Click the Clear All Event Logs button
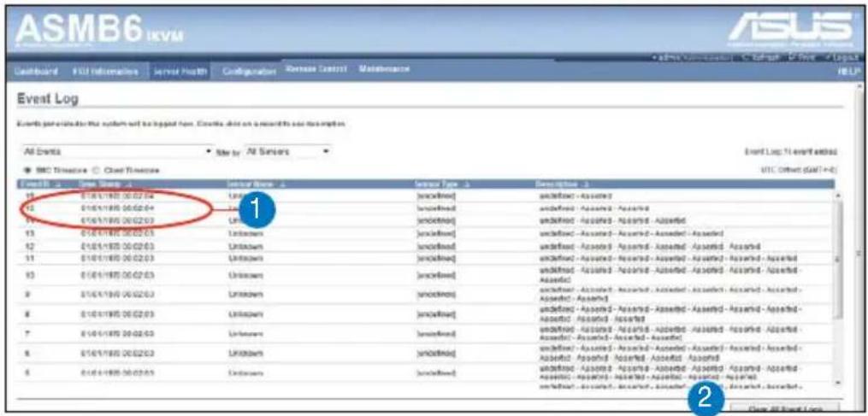 tap(786, 408)
